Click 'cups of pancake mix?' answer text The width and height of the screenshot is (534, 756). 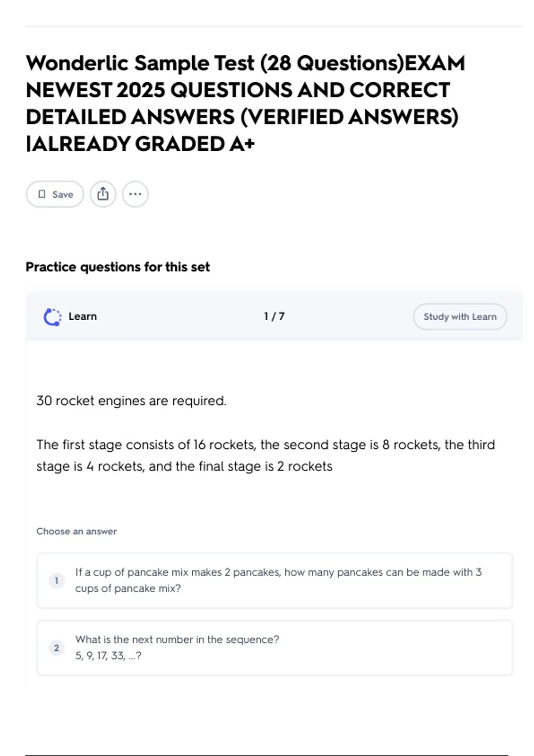click(x=128, y=588)
